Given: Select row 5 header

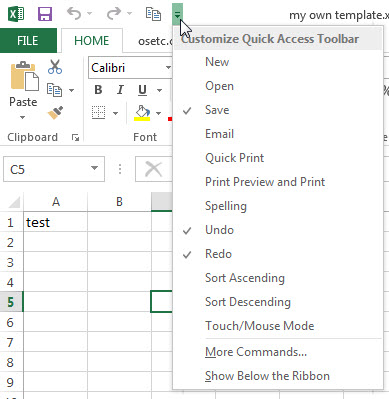Looking at the screenshot, I should 11,302.
